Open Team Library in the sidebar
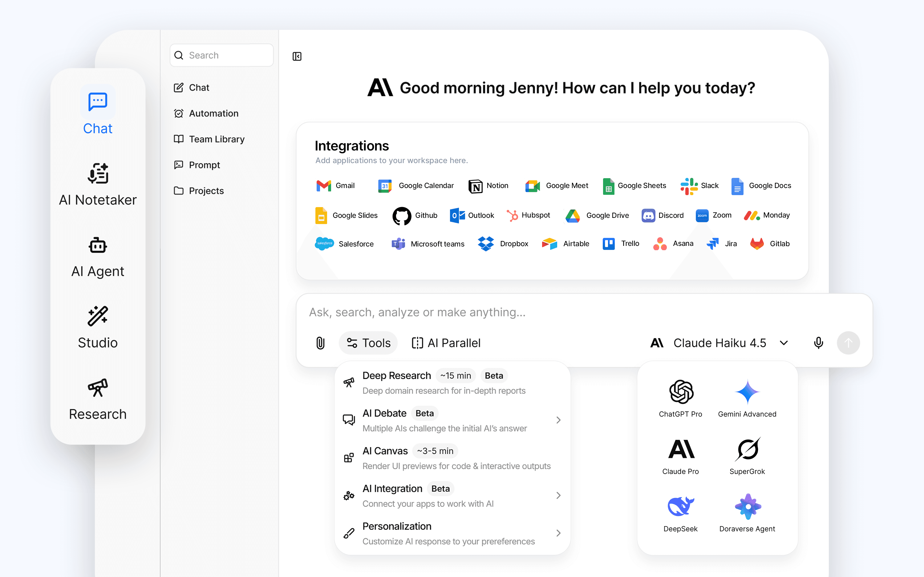924x577 pixels. click(x=216, y=139)
